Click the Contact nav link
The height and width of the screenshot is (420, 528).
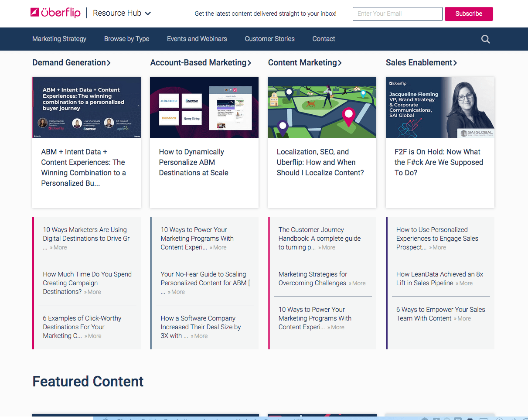point(324,39)
